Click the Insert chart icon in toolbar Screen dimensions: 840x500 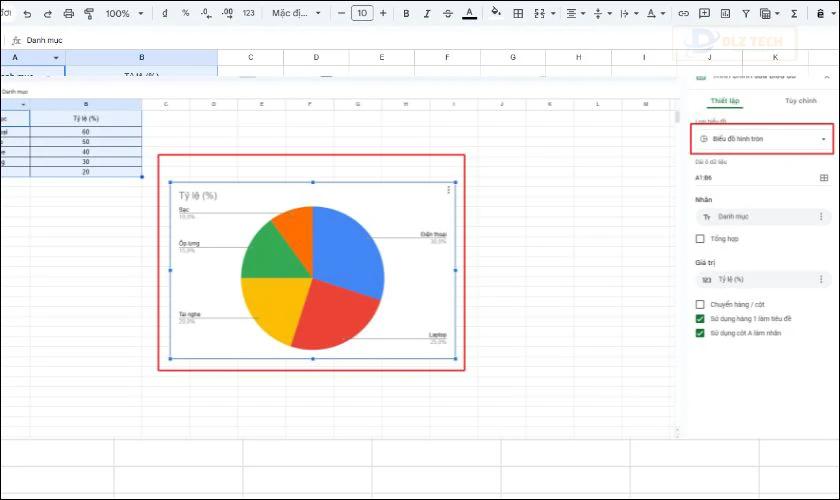click(725, 13)
